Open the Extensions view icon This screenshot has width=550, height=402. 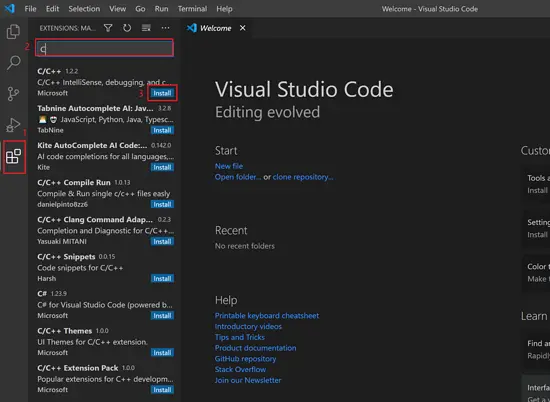coord(14,156)
